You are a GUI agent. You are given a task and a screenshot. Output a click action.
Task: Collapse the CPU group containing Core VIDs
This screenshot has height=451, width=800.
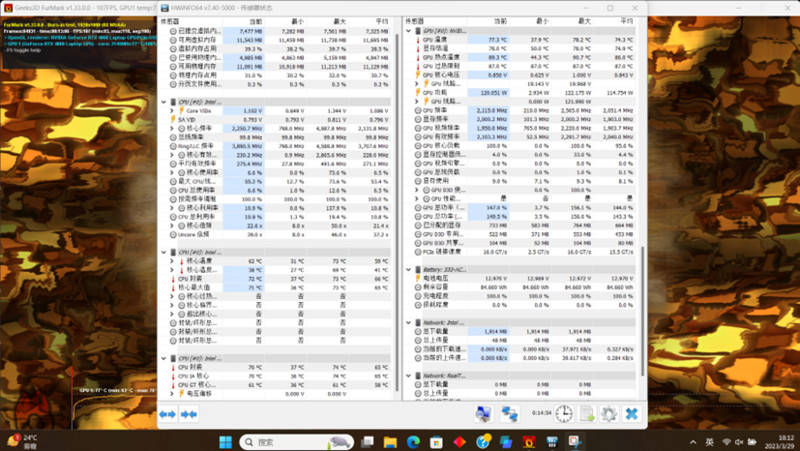tap(164, 102)
